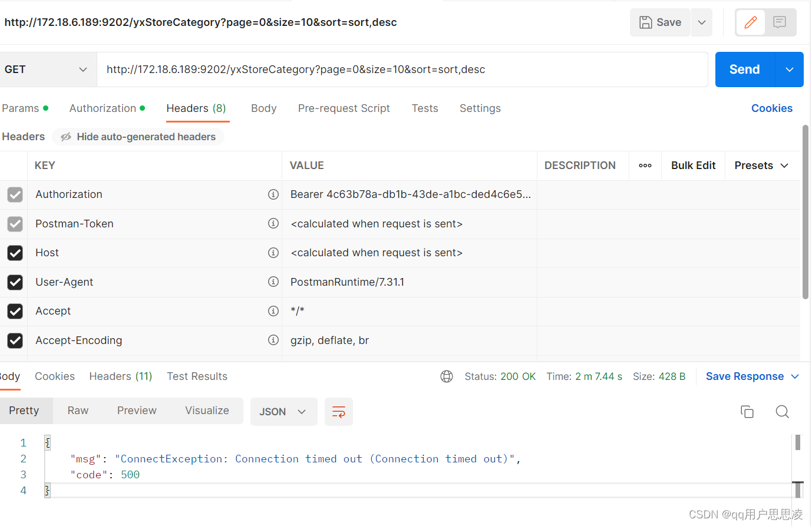Click the Send button

745,70
